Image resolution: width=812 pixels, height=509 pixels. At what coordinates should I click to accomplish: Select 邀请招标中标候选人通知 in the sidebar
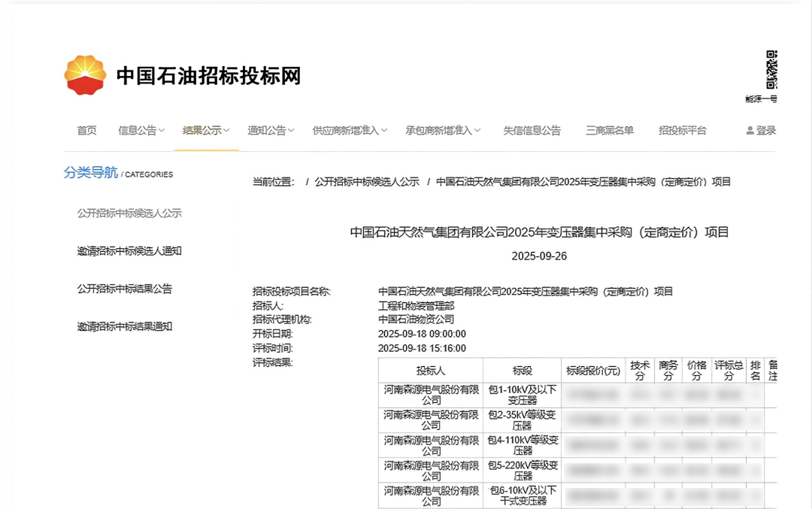(129, 251)
